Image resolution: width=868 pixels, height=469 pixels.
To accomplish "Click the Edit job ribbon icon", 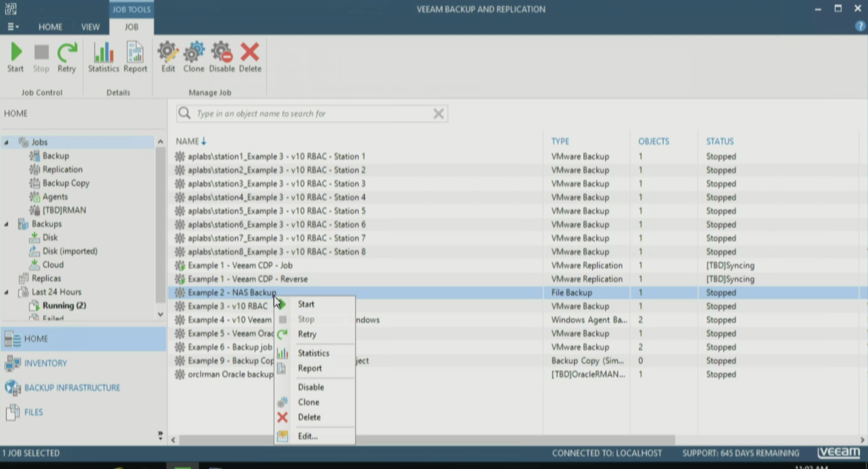I will [x=168, y=57].
